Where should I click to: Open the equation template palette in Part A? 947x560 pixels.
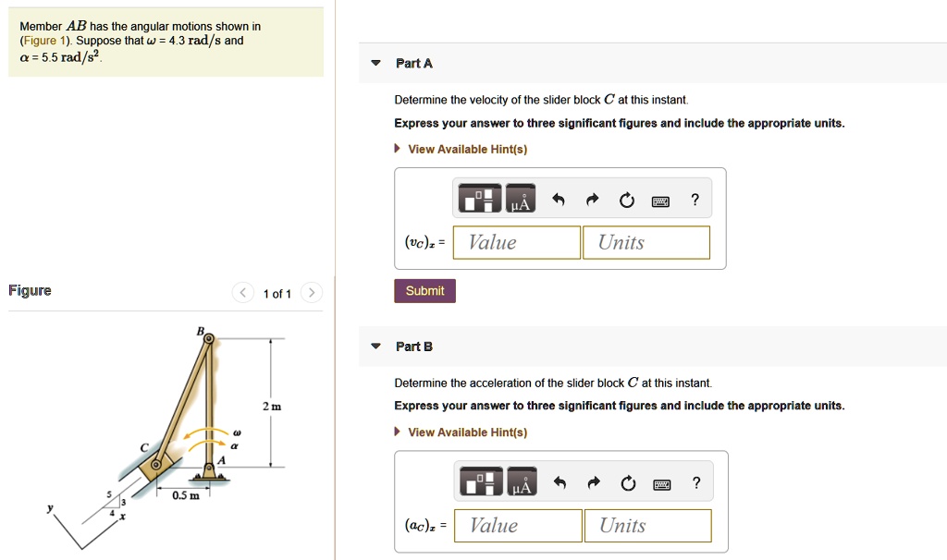[x=478, y=199]
